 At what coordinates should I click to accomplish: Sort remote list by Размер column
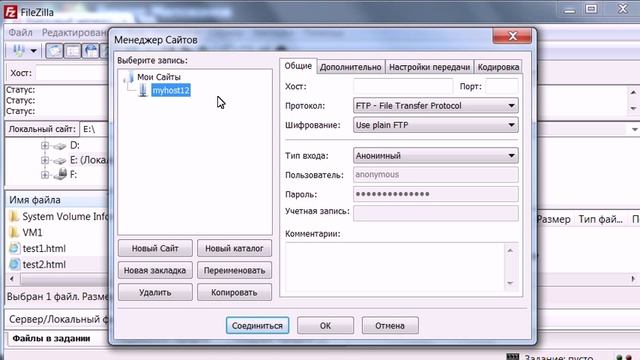tap(553, 219)
